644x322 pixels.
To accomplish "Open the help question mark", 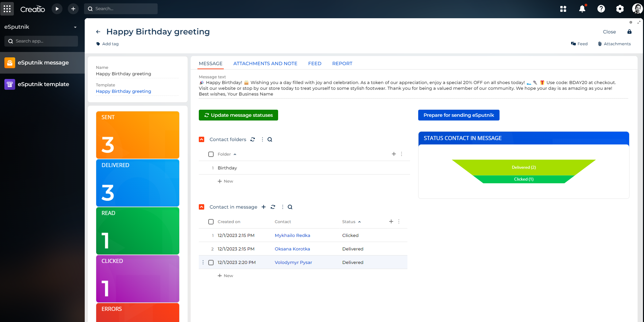I will pos(601,9).
